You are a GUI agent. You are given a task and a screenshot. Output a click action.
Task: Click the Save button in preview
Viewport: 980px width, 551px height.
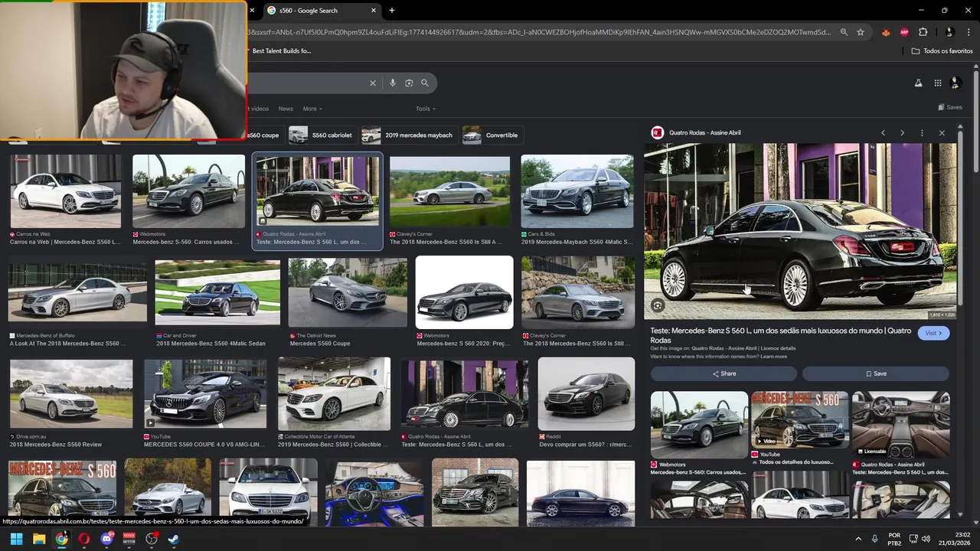click(876, 373)
